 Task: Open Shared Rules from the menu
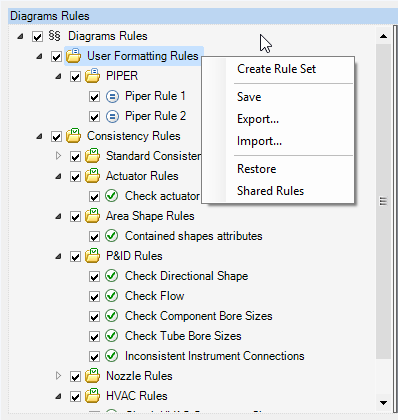pyautogui.click(x=270, y=191)
